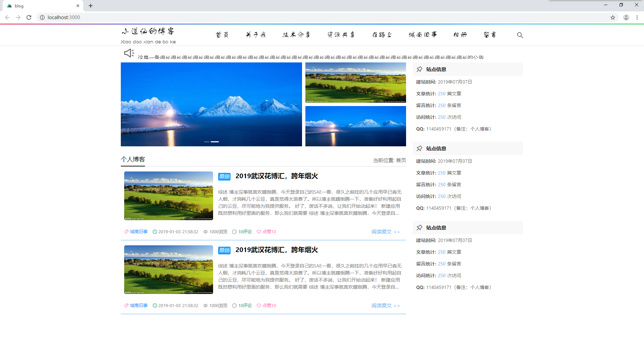Screen dimensions: 644x347
Task: Click the comment bubble icon beside 10评论
Action: 234,232
